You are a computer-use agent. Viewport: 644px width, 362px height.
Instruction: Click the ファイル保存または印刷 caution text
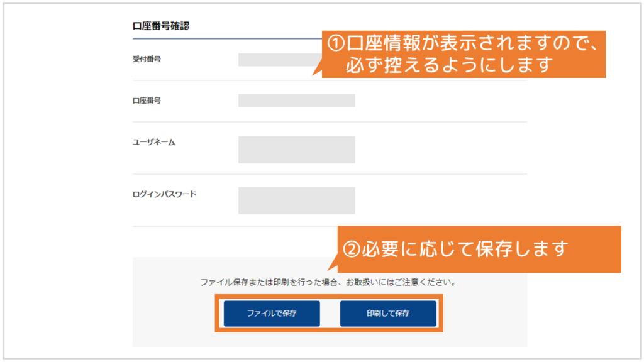328,282
